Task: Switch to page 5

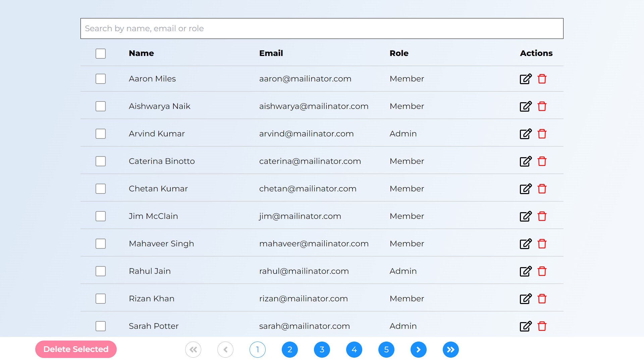Action: [386, 350]
